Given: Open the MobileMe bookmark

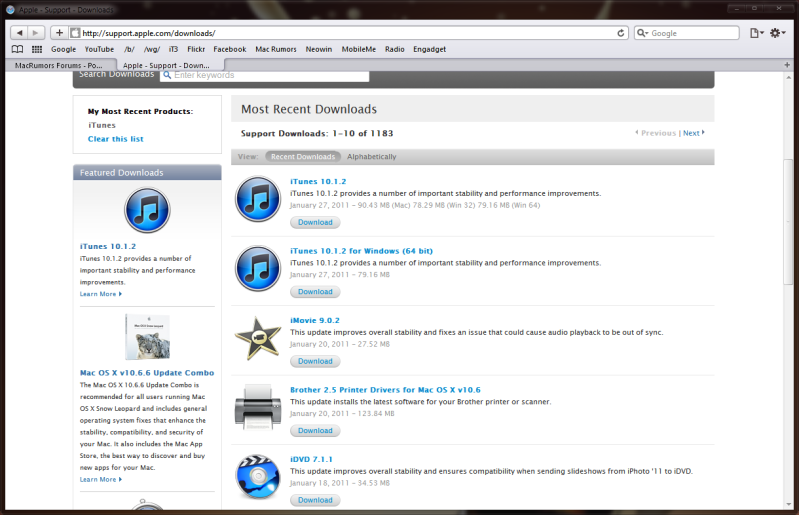Looking at the screenshot, I should click(359, 49).
